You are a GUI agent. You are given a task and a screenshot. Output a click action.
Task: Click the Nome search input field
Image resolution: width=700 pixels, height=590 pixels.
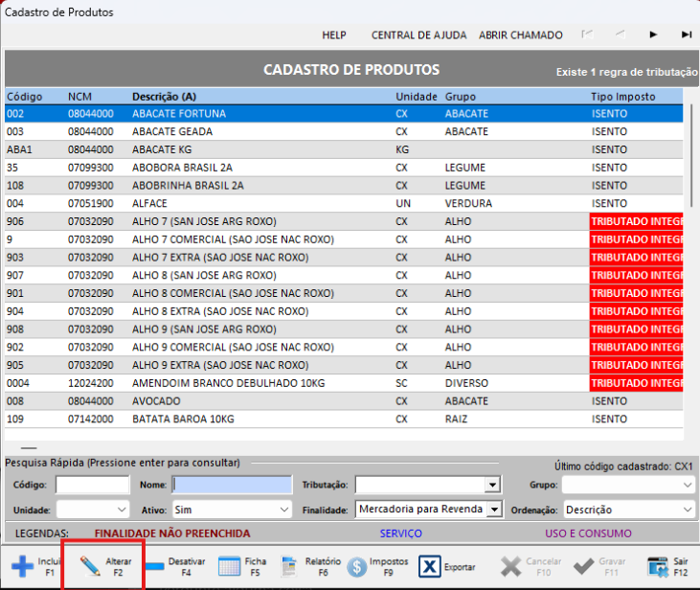coord(232,485)
